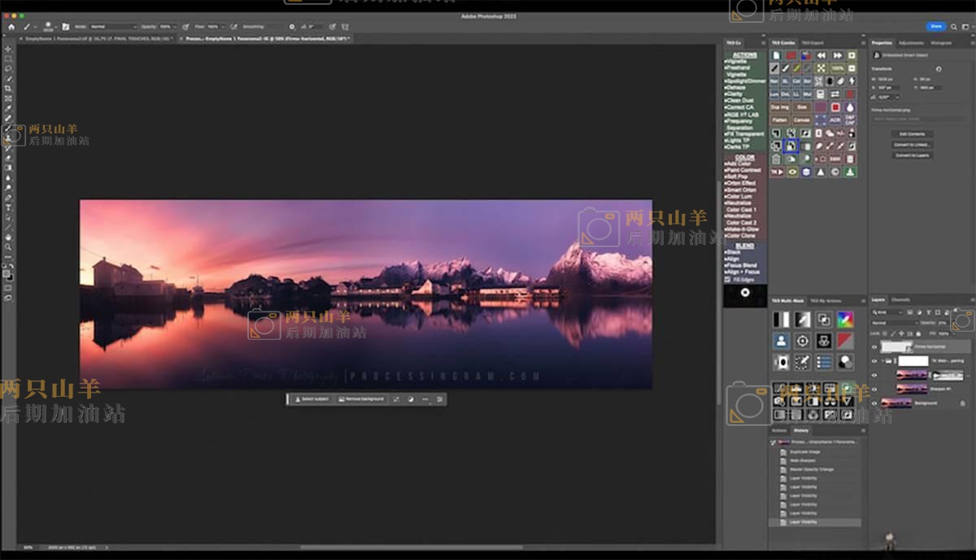Open the brush blend Mode dropdown
Viewport: 976px width, 560px height.
click(114, 27)
